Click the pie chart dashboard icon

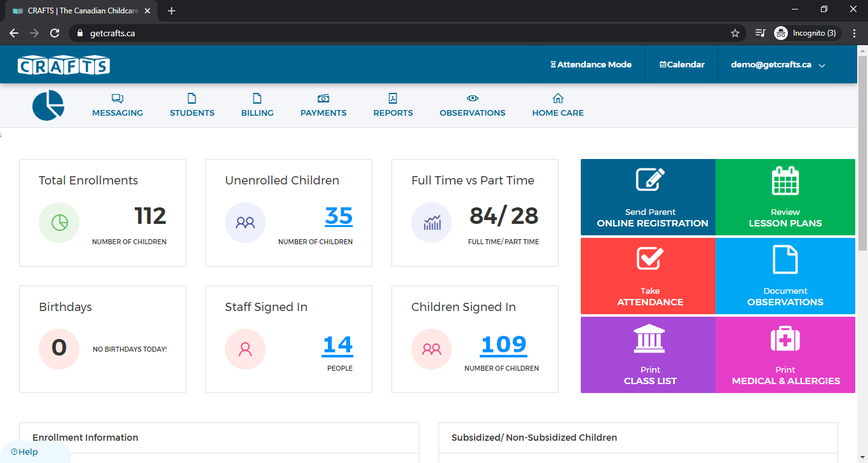click(x=48, y=106)
